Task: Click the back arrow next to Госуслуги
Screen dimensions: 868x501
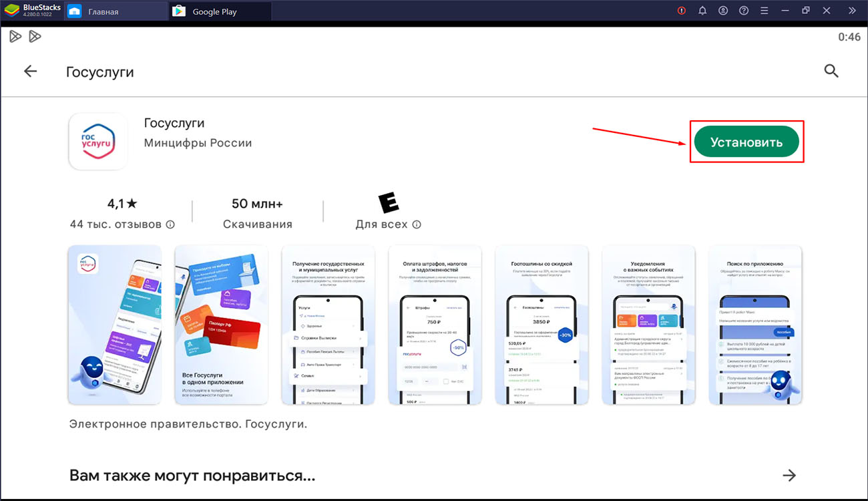Action: 31,71
